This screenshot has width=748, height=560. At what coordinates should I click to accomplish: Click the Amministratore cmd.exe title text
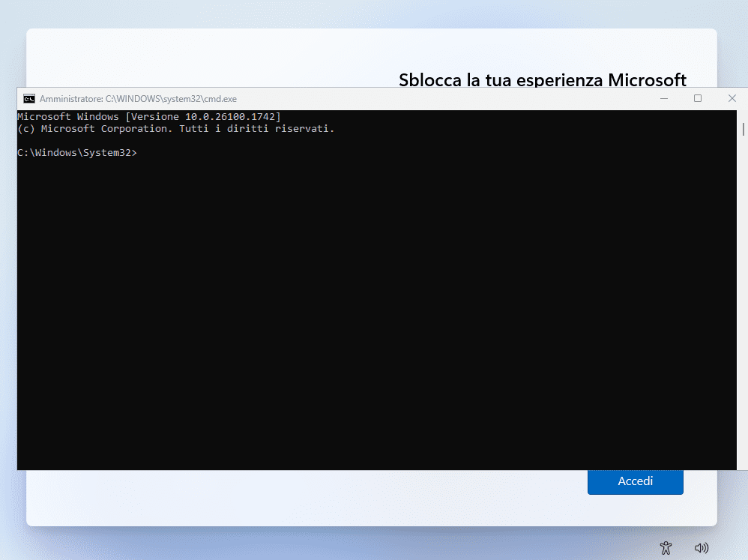[138, 98]
